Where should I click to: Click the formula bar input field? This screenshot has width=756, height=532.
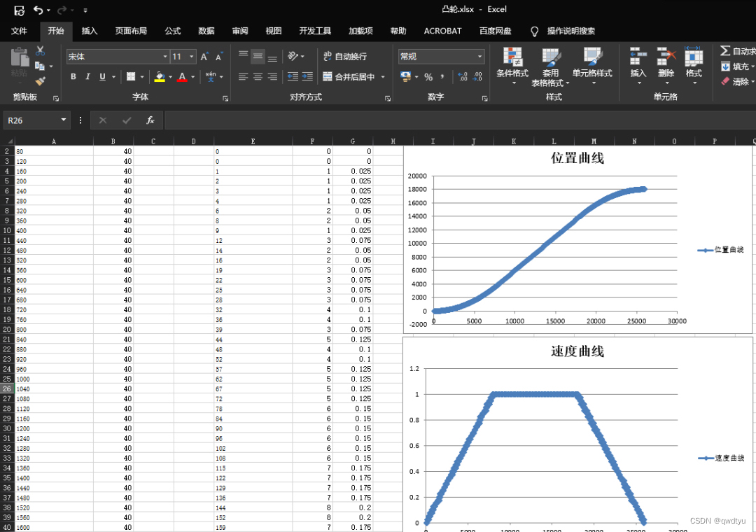pos(460,120)
